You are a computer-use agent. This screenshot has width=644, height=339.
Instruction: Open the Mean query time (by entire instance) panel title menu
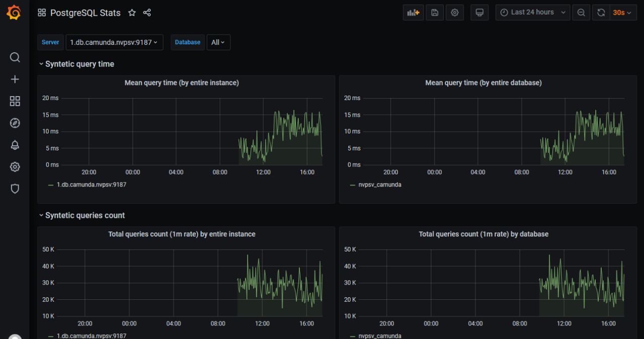coord(182,82)
